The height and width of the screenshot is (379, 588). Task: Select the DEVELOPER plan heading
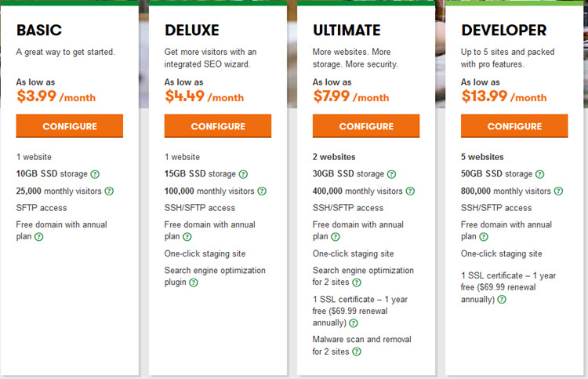point(503,31)
